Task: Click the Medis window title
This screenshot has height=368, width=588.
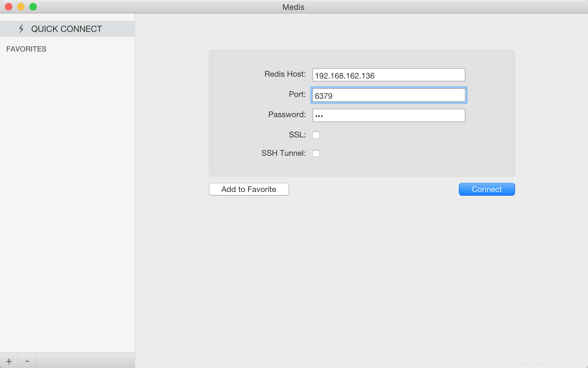Action: click(293, 7)
